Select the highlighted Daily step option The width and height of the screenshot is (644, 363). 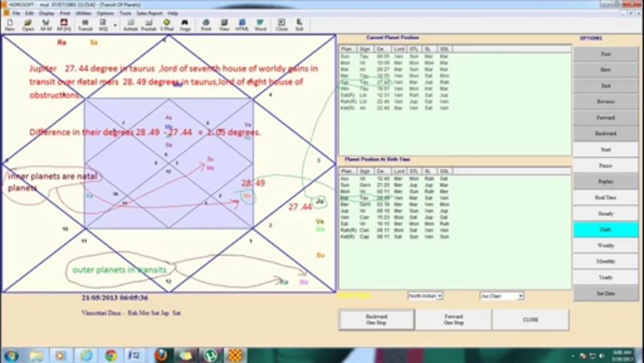pos(606,229)
